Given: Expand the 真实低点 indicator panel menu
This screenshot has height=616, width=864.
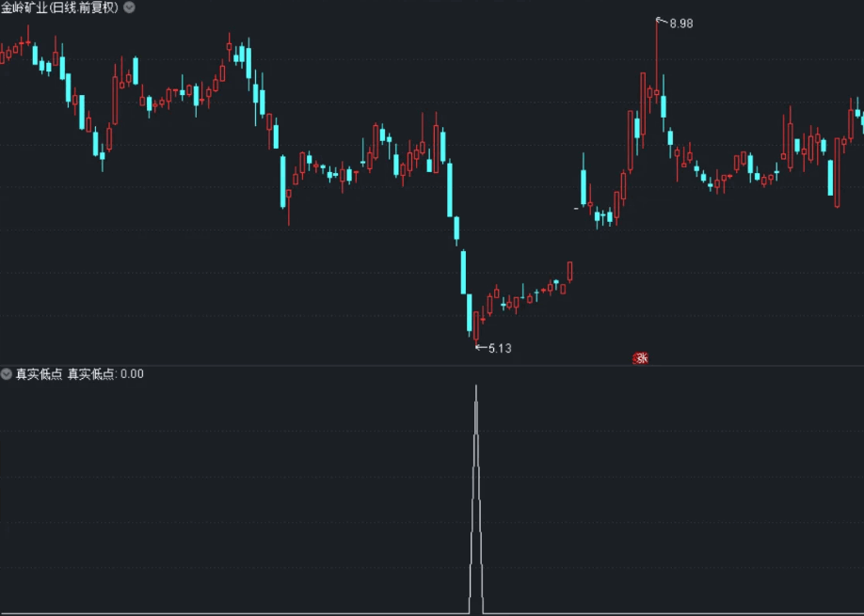Looking at the screenshot, I should [6, 374].
